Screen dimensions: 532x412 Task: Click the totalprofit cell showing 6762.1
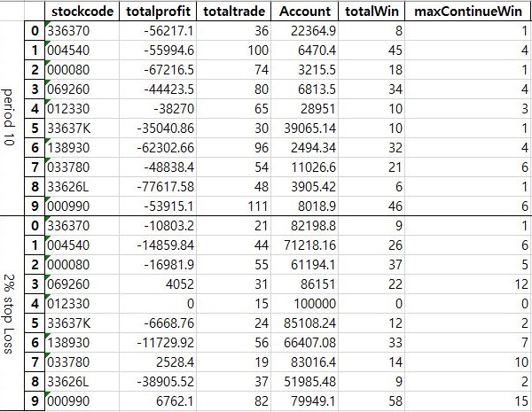(x=158, y=401)
